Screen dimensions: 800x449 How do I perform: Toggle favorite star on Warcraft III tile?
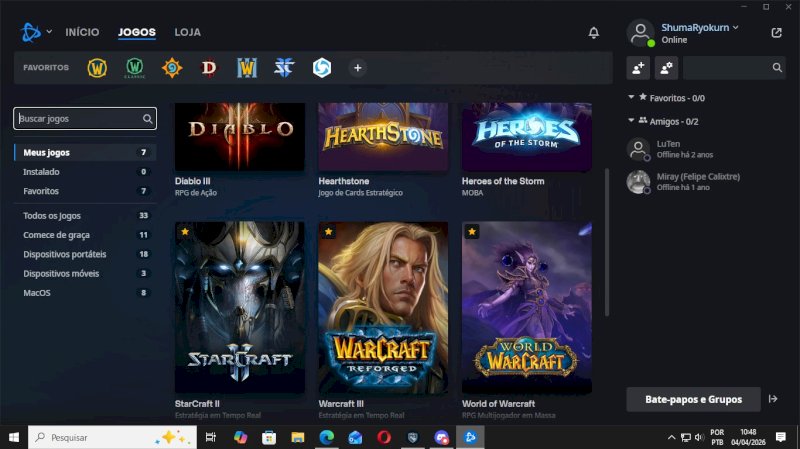[x=328, y=232]
